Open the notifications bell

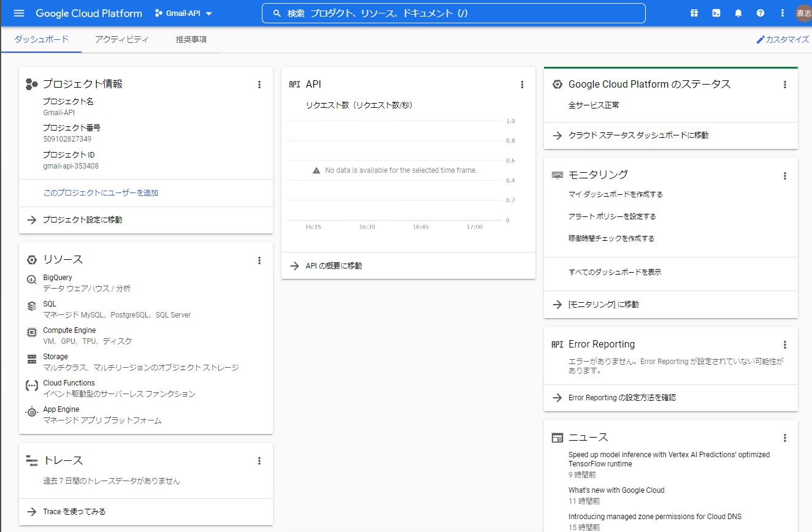click(738, 13)
